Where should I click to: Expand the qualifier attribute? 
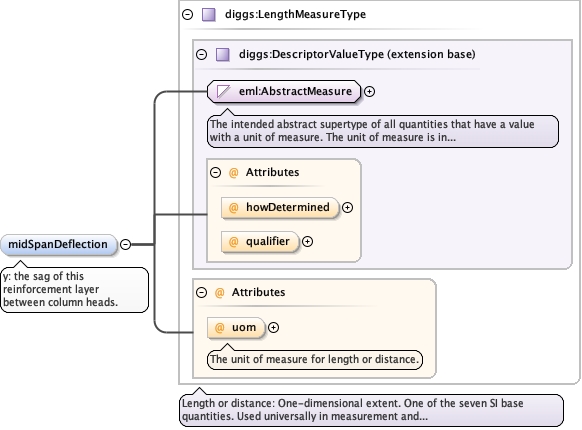307,242
